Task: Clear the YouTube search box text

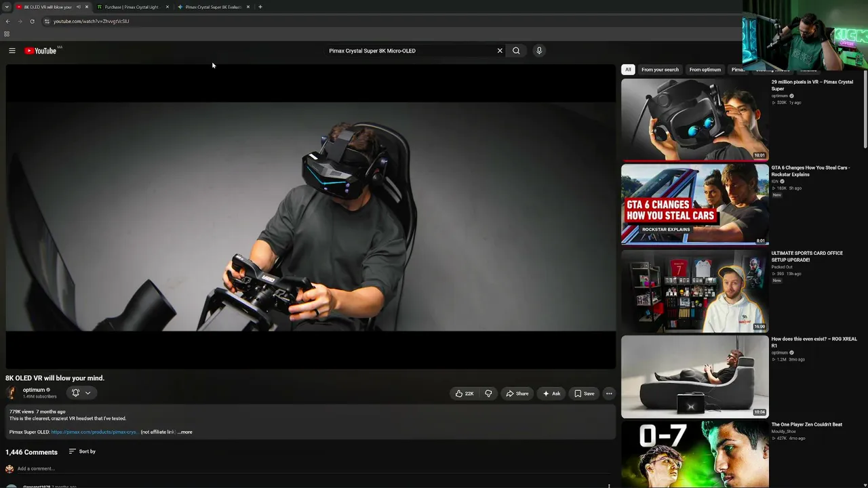Action: point(500,51)
